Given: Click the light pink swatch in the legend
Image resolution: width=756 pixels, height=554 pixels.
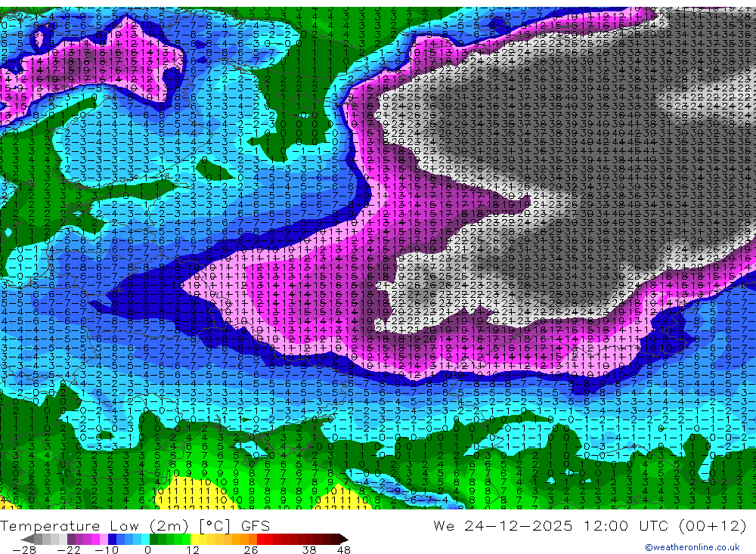Looking at the screenshot, I should click(x=104, y=539).
